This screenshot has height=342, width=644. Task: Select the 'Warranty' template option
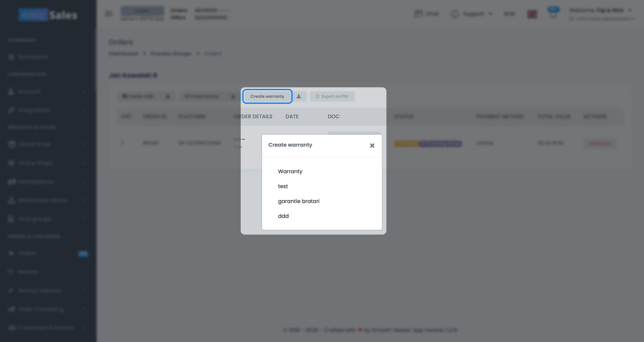(x=290, y=171)
